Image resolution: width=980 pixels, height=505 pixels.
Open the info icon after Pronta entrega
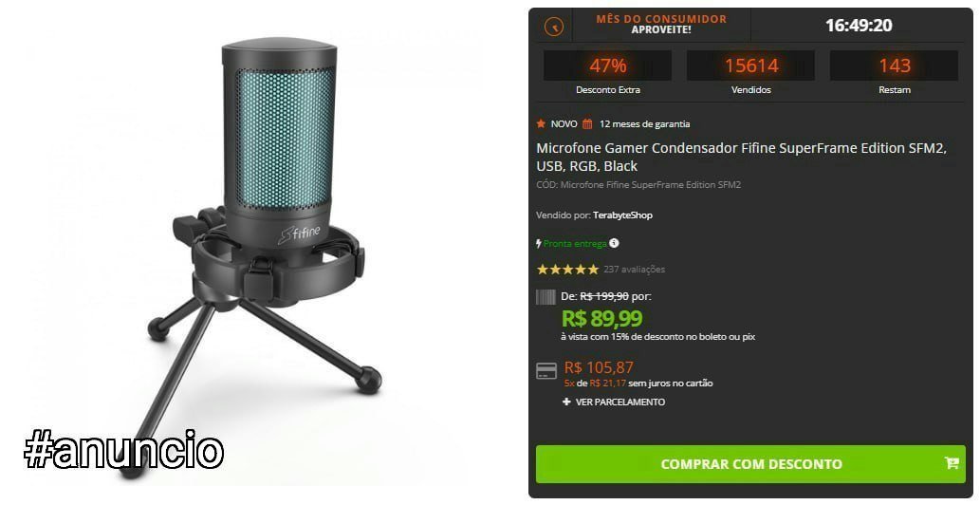pos(615,242)
